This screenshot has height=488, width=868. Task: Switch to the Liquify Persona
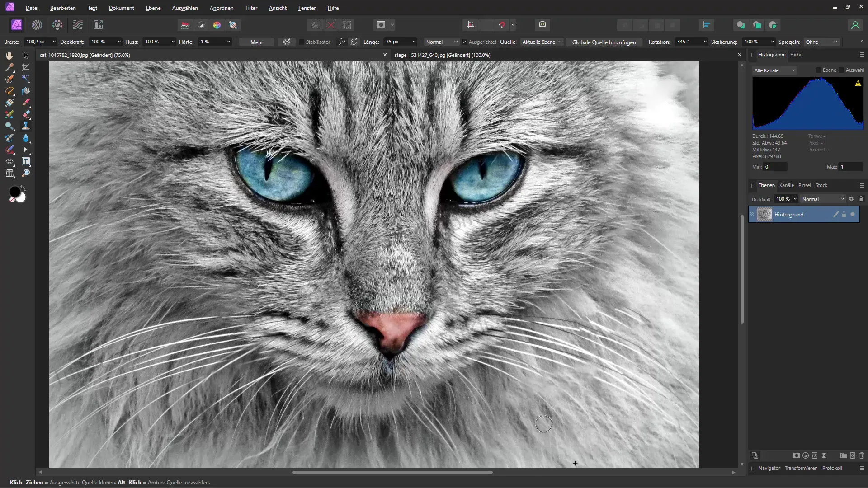[37, 25]
